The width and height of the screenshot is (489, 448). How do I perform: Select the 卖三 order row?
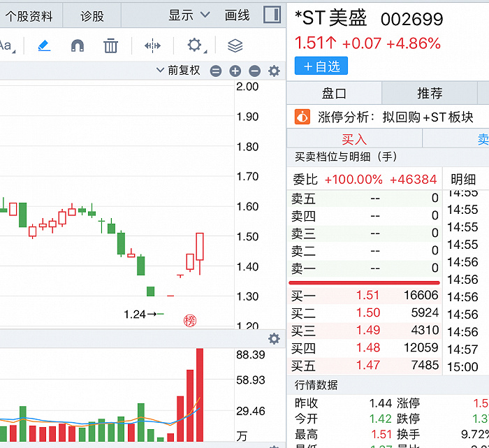tap(364, 233)
